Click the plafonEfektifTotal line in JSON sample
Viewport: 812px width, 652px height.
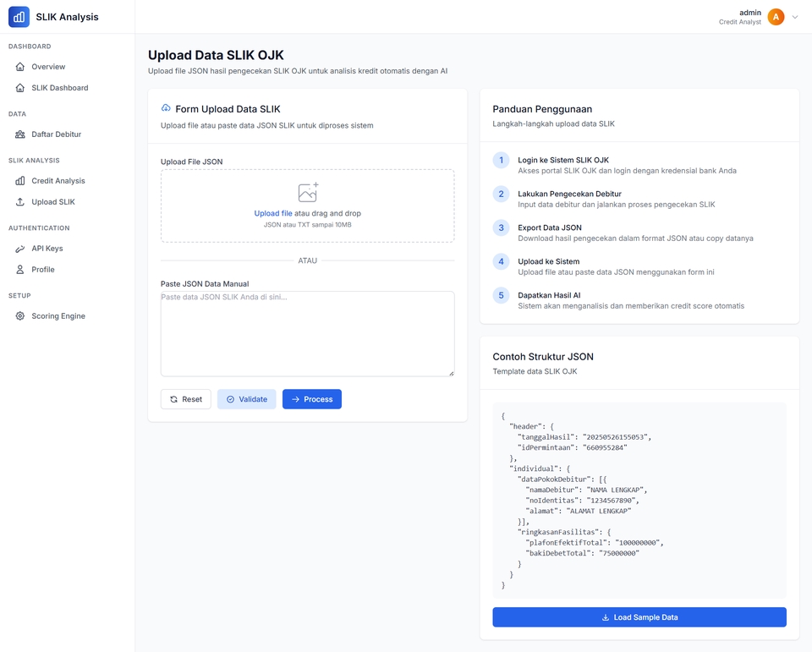tap(595, 543)
